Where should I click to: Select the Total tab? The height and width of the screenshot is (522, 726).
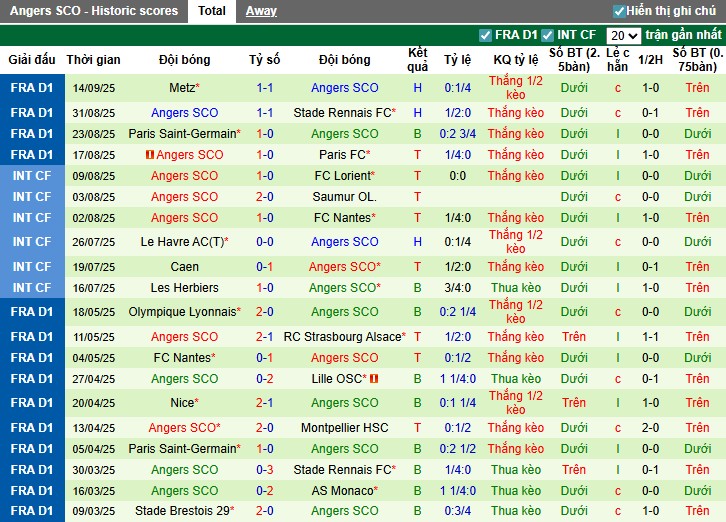coord(211,11)
